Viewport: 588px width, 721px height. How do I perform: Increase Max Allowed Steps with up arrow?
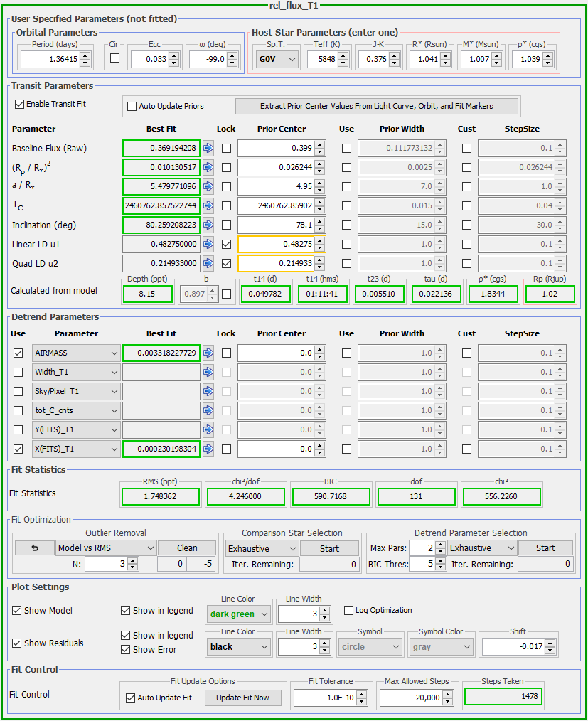[x=447, y=694]
